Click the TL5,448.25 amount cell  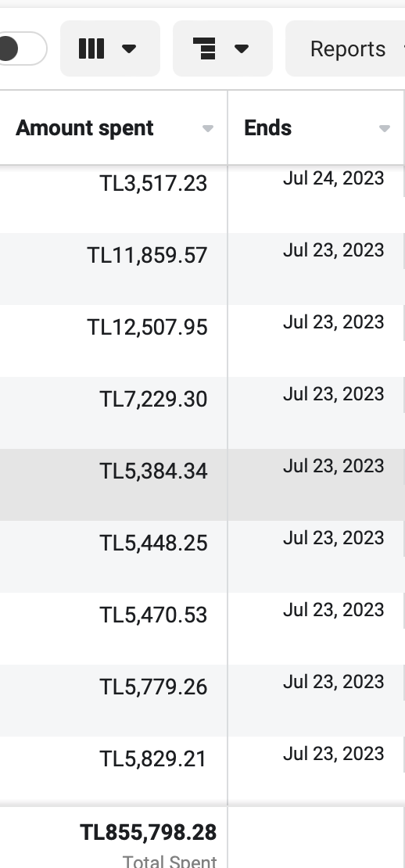pyautogui.click(x=113, y=557)
